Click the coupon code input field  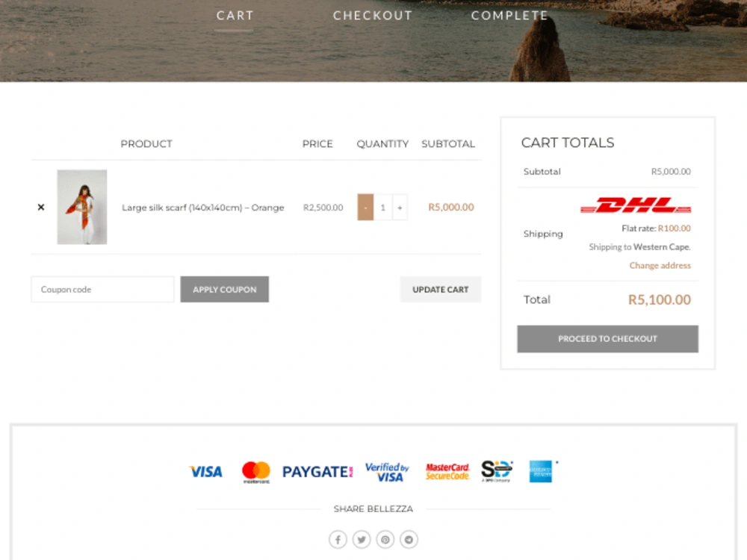[x=102, y=289]
